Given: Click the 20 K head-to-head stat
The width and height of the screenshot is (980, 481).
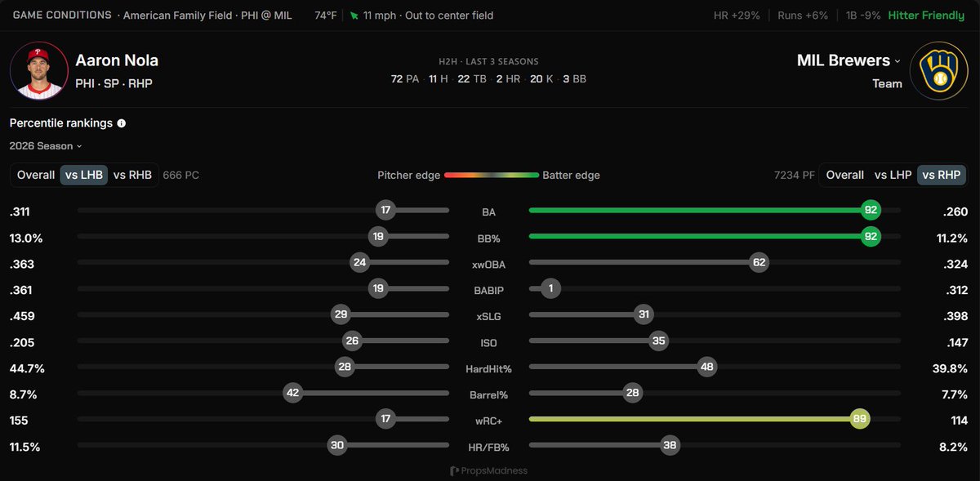Looking at the screenshot, I should click(x=541, y=78).
